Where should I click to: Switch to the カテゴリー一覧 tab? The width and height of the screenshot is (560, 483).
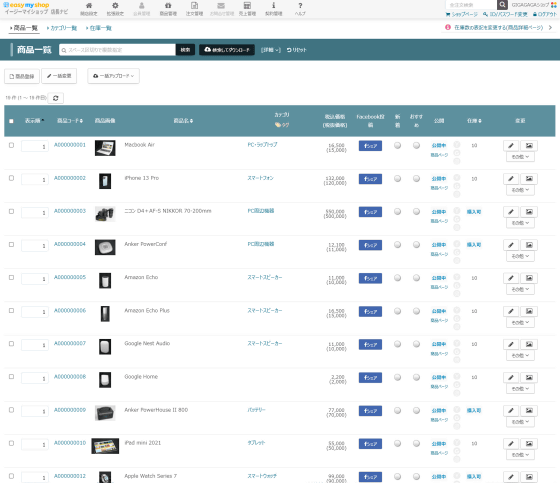coord(62,28)
